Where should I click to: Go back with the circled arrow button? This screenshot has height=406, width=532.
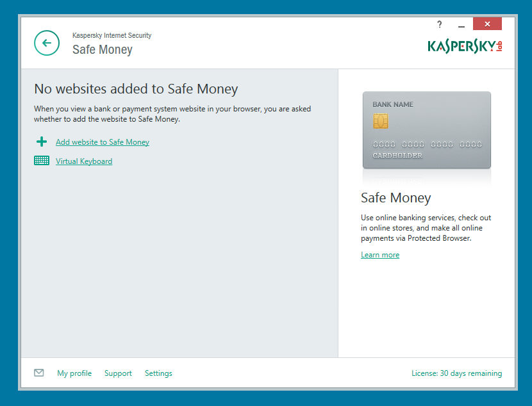click(x=47, y=43)
